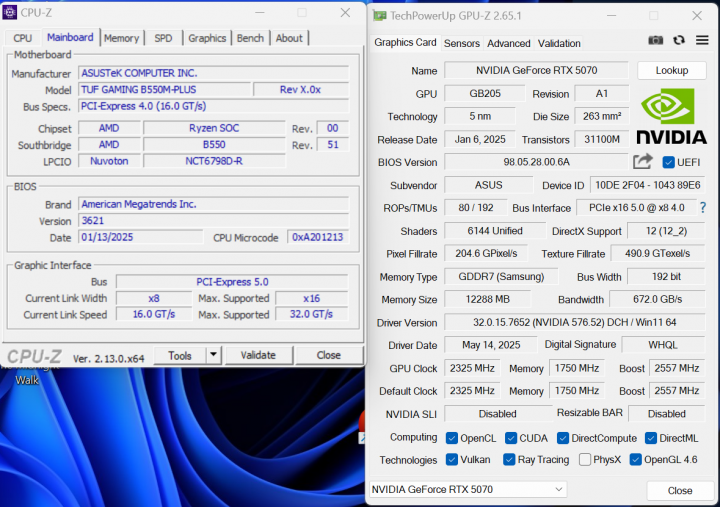Click Boost 2557 MHz in GPU Clock row
Image resolution: width=720 pixels, height=507 pixels.
(x=677, y=368)
